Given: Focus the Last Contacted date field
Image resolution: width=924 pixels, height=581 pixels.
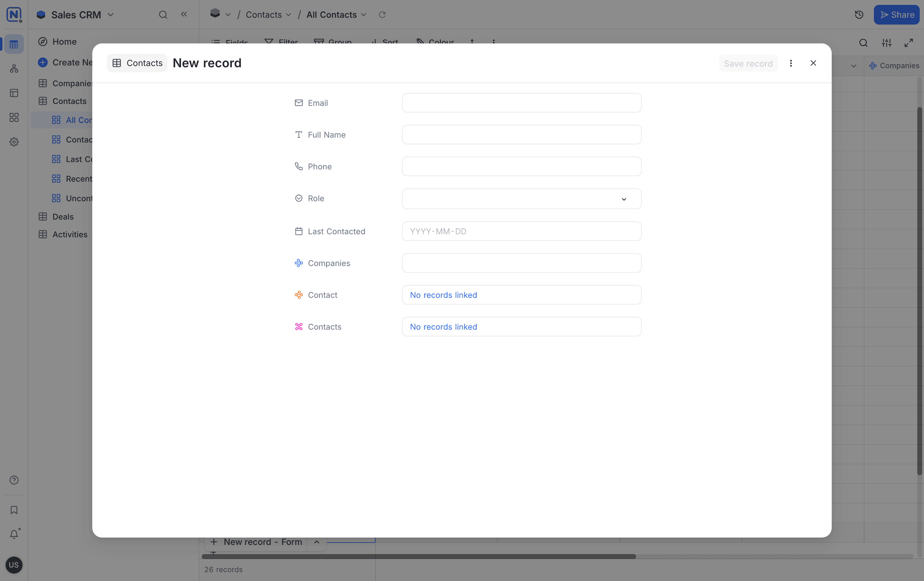Looking at the screenshot, I should (x=522, y=231).
